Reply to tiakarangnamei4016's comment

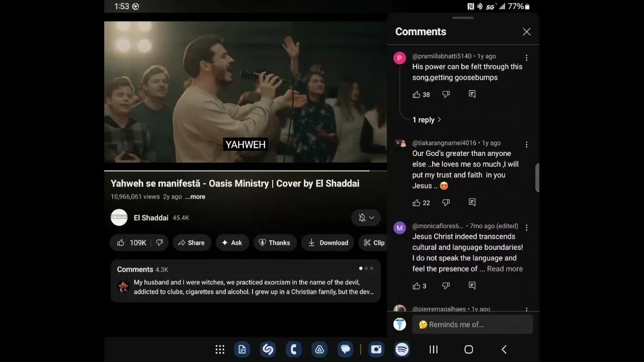tap(472, 203)
